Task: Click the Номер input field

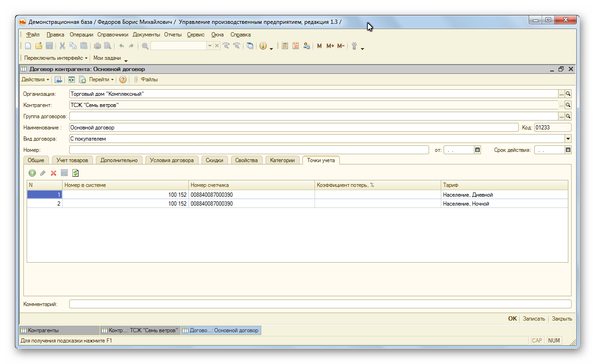Action: 249,150
